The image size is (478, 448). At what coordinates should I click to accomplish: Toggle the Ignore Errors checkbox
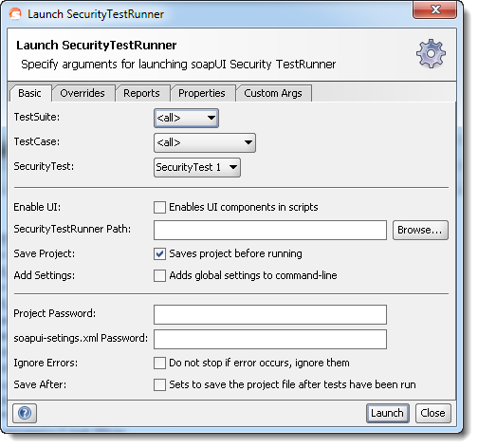coord(159,363)
